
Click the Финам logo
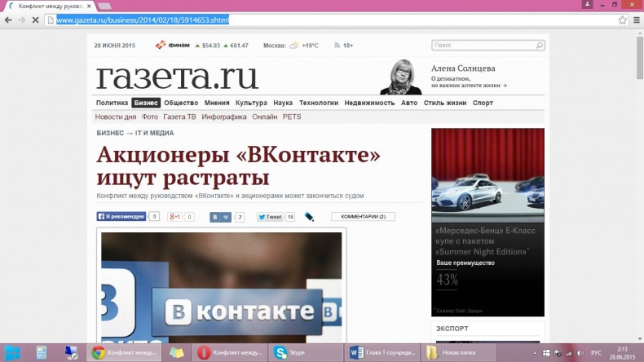click(x=173, y=45)
